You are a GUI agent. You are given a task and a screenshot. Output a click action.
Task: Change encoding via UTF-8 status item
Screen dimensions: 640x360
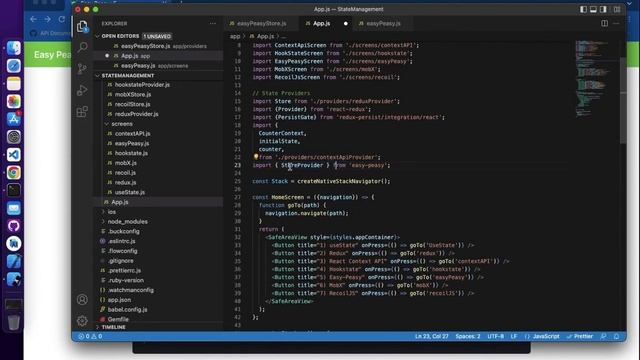point(496,336)
